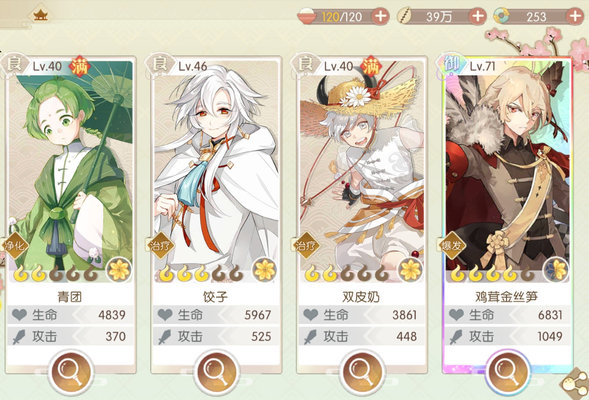
Task: Open magnifier details for 双皮奶 card
Action: (362, 372)
